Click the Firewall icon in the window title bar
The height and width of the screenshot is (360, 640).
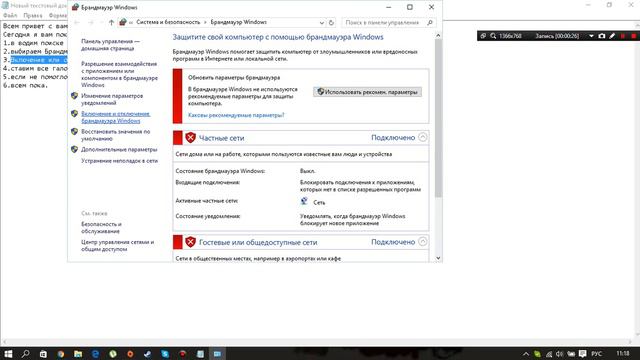point(75,7)
